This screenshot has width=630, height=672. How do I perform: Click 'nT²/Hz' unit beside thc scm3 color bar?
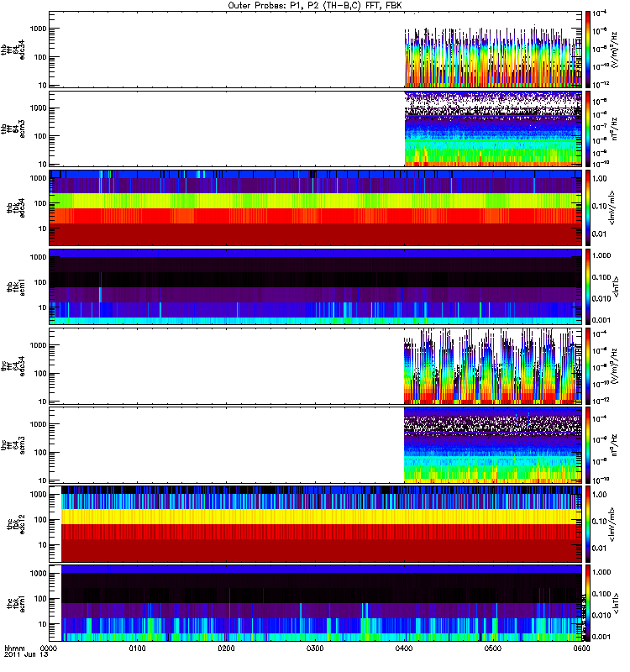pos(614,445)
